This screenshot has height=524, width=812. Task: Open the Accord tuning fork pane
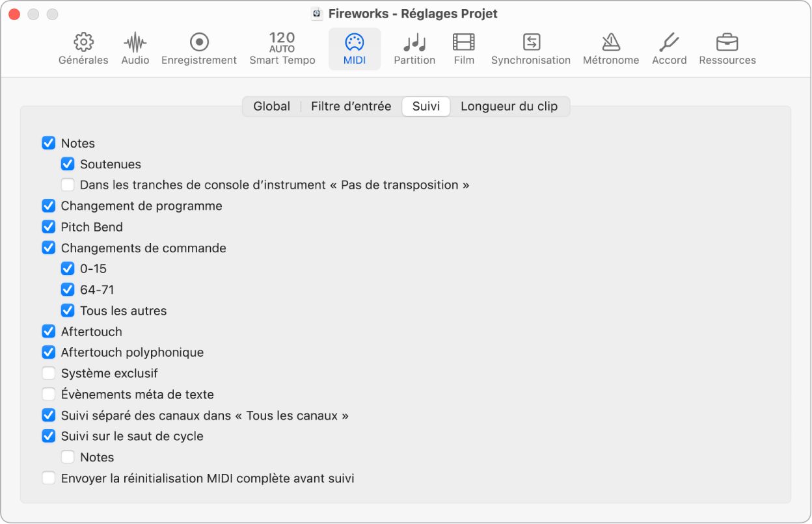tap(670, 49)
